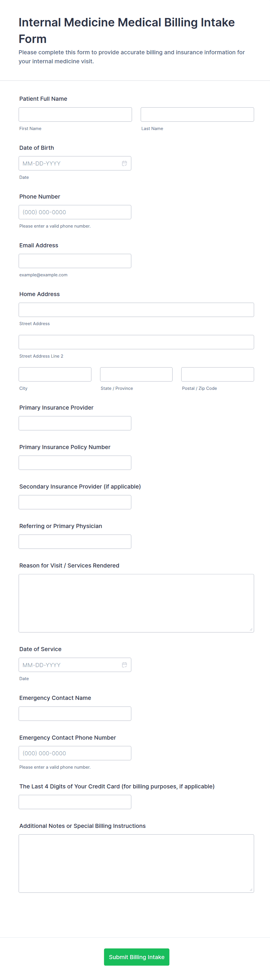Screen dimensions: 270x980
Task: Select the Street Address field
Action: tap(136, 310)
